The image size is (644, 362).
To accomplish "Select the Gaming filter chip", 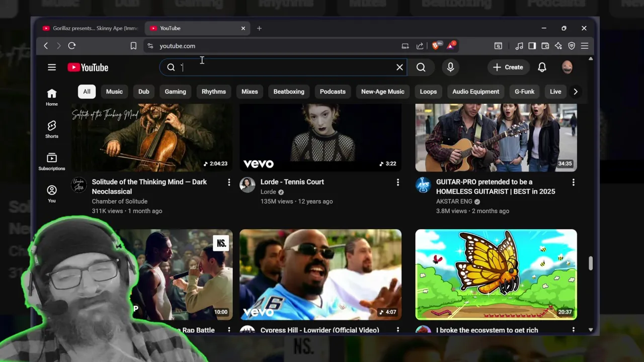I will pyautogui.click(x=176, y=92).
